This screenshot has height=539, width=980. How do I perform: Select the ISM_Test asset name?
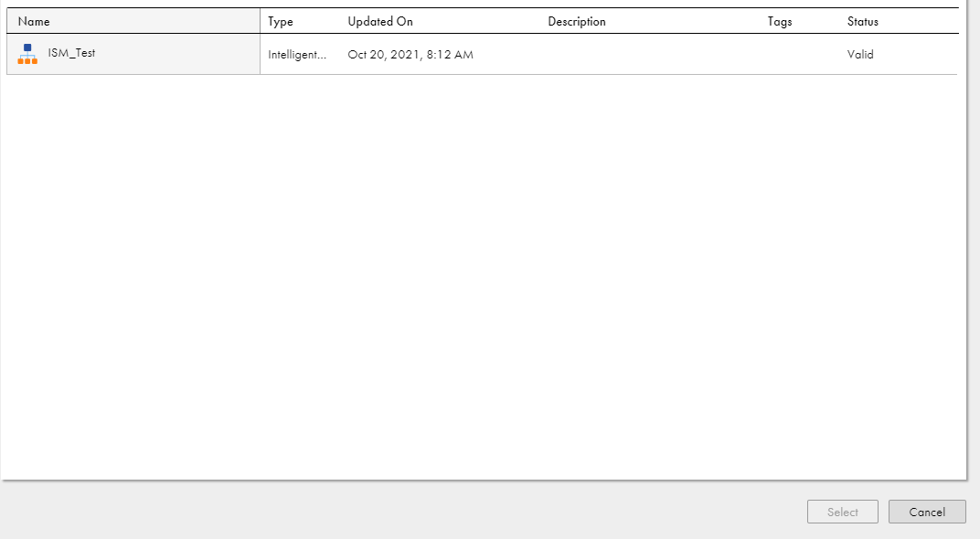(71, 53)
